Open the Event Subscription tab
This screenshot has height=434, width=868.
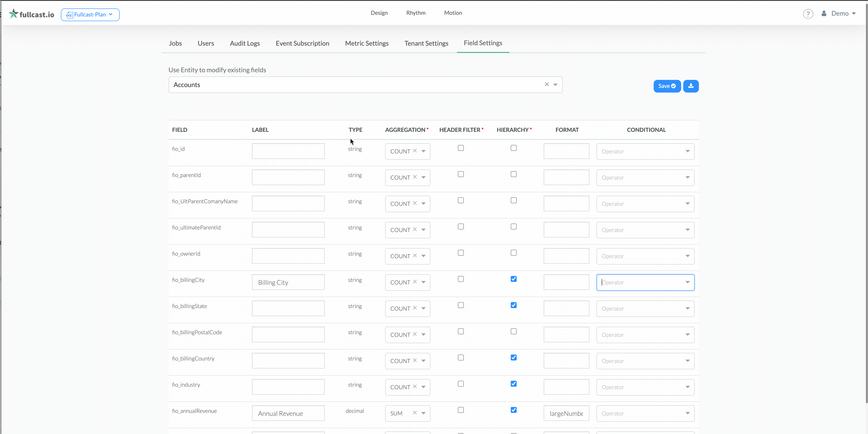[x=302, y=44]
